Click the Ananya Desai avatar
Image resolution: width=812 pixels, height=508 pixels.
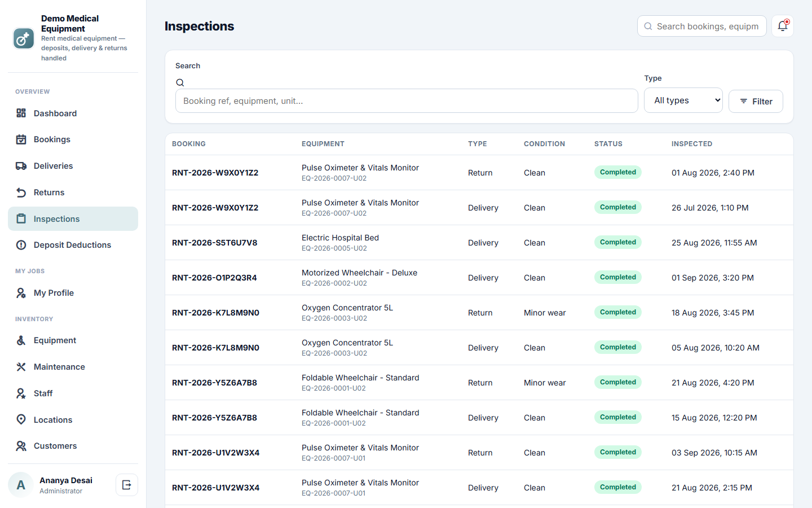pos(21,485)
